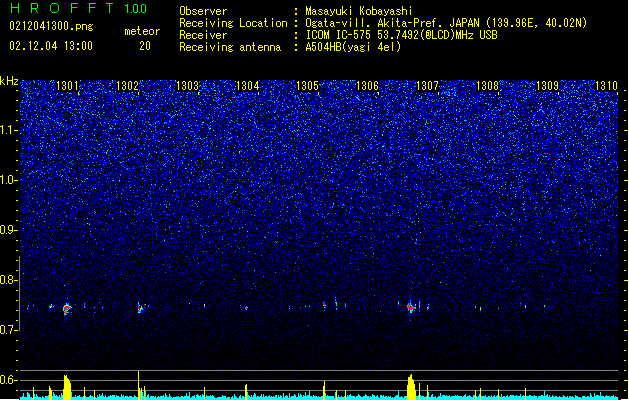Click the kHz axis unit label
629x400 pixels.
point(9,81)
